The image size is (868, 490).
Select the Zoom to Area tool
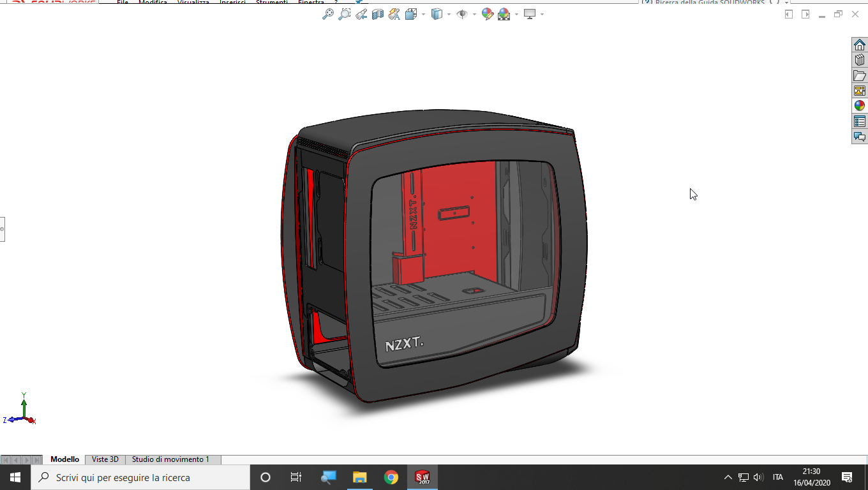(x=344, y=14)
